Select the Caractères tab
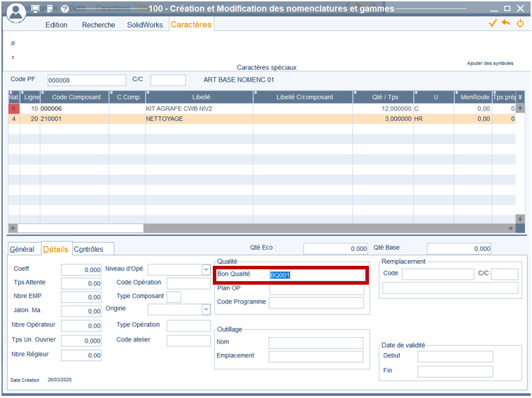Image resolution: width=532 pixels, height=398 pixels. 191,24
